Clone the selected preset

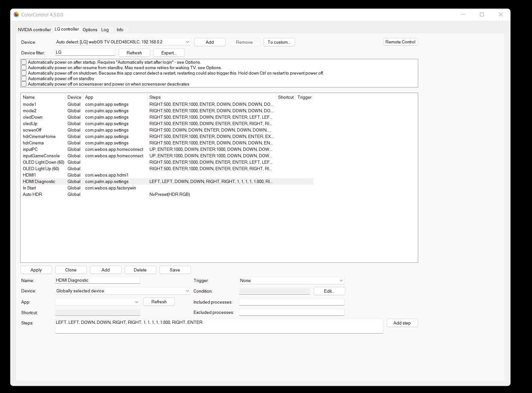71,270
